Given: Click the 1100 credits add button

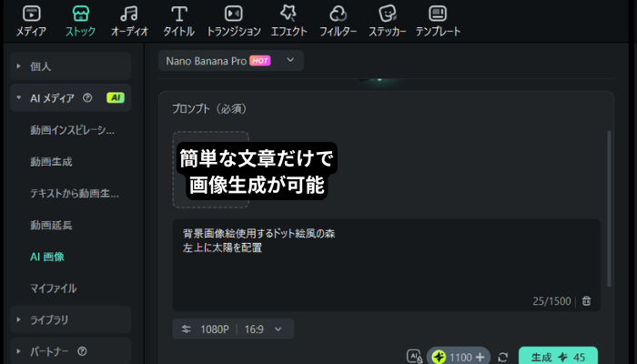Looking at the screenshot, I should click(x=479, y=357).
